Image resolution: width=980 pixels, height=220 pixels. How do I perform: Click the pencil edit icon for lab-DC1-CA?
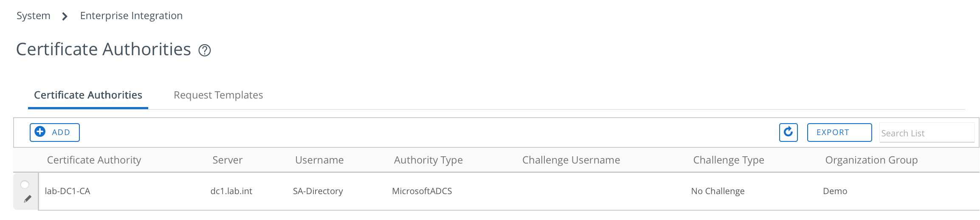pos(28,199)
